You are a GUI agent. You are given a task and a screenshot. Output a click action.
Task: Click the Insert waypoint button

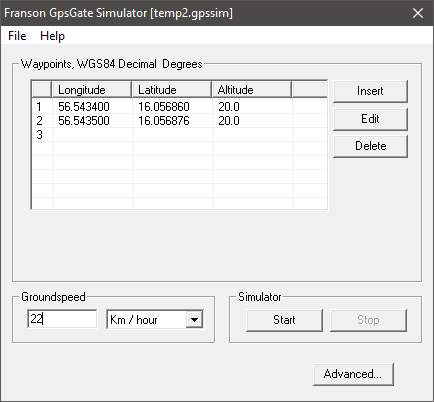point(370,91)
